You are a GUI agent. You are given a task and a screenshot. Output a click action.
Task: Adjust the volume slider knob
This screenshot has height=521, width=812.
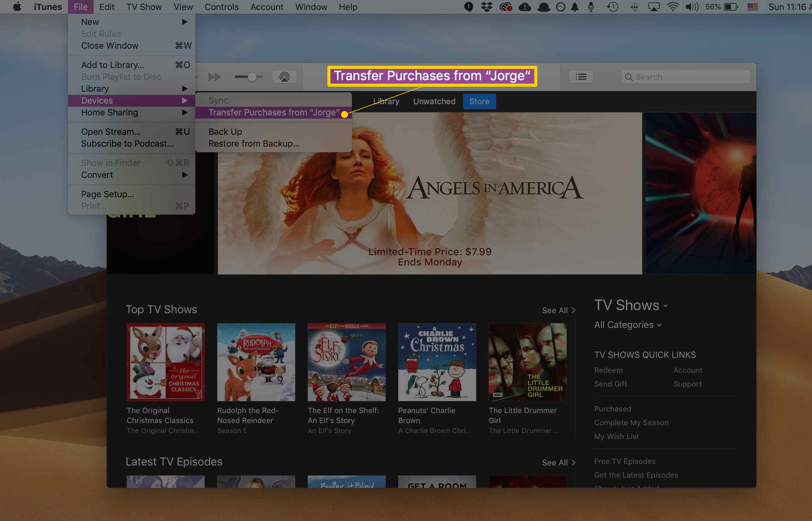[252, 77]
